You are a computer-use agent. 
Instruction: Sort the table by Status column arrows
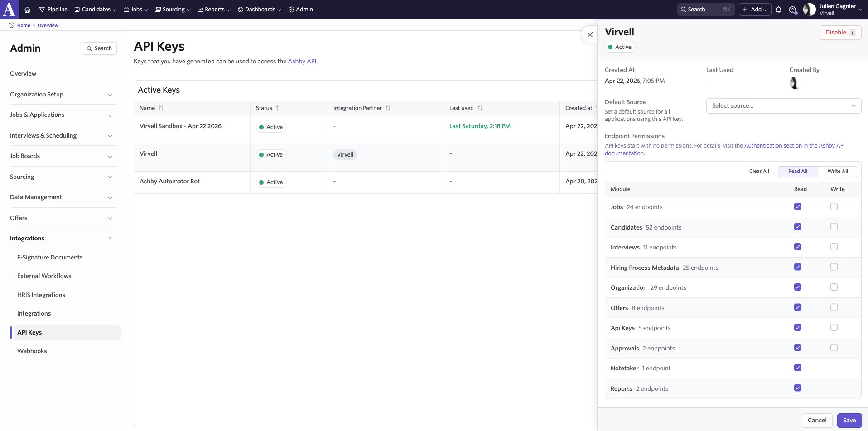tap(279, 108)
